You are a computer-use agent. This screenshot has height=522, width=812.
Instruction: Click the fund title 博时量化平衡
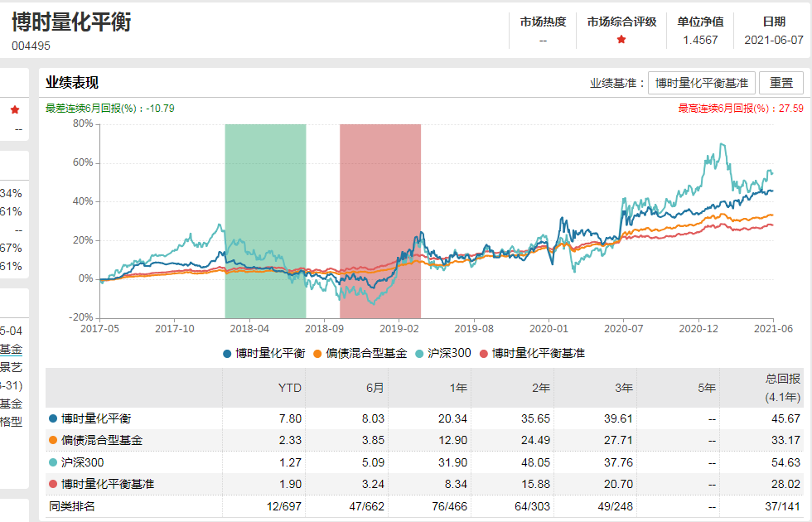[x=71, y=22]
